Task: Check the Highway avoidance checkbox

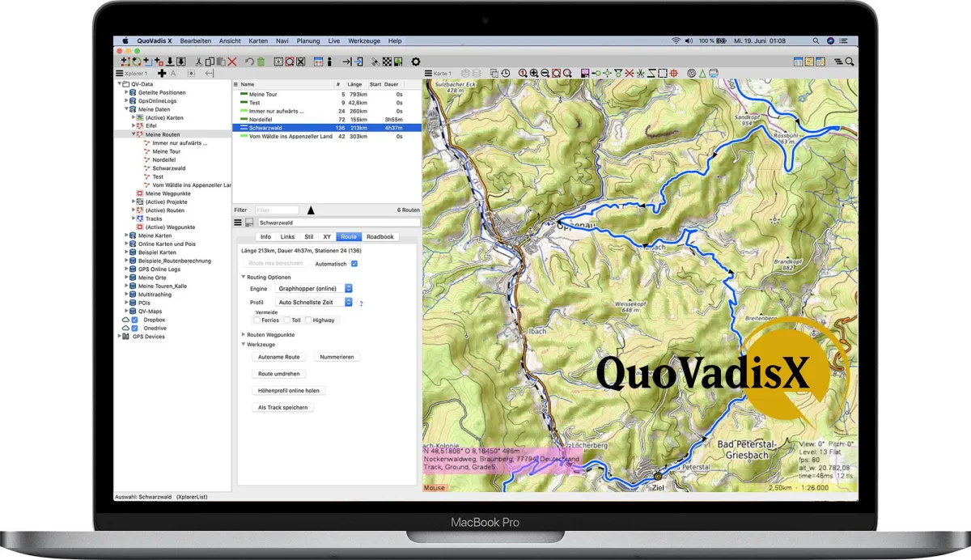Action: (x=308, y=320)
